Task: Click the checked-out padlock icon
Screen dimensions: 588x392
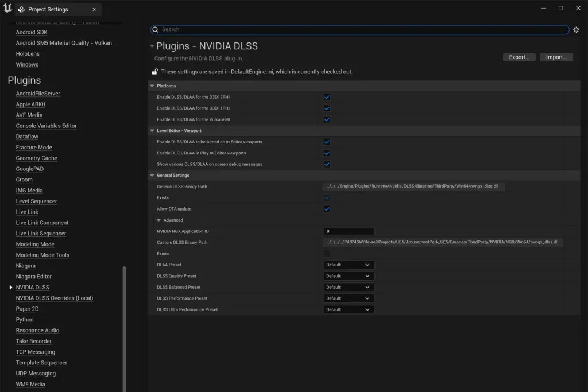Action: [154, 72]
